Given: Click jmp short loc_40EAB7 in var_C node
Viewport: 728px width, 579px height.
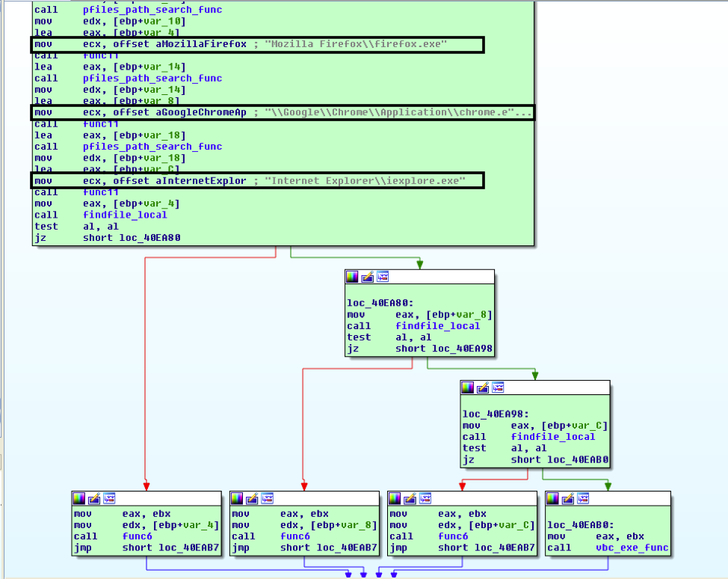Looking at the screenshot, I should click(x=462, y=548).
